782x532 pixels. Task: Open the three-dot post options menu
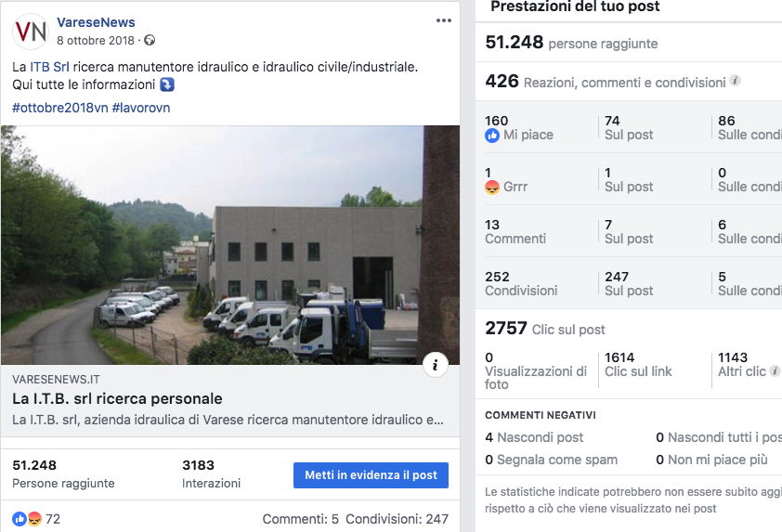(x=443, y=20)
